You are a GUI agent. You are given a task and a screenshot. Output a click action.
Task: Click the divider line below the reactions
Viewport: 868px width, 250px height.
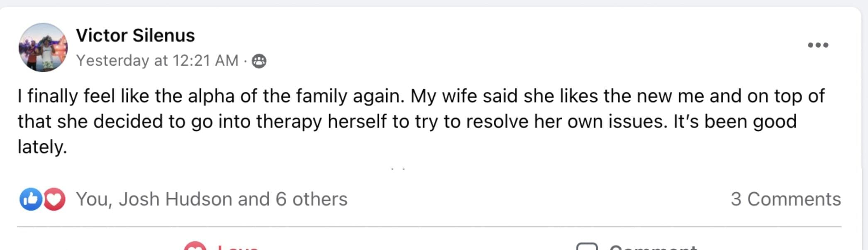point(429,227)
